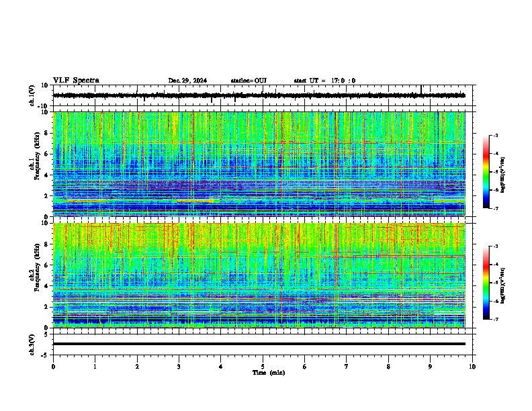Click time axis tick label "9"

(430, 367)
